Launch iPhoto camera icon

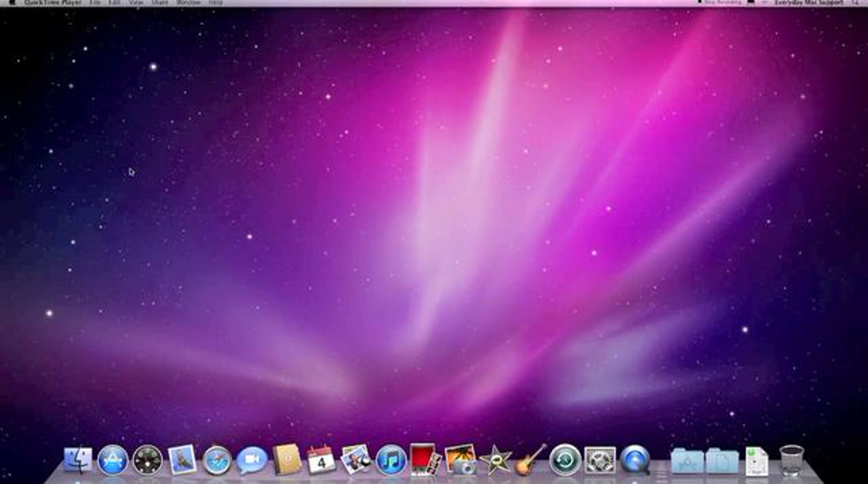tap(460, 460)
